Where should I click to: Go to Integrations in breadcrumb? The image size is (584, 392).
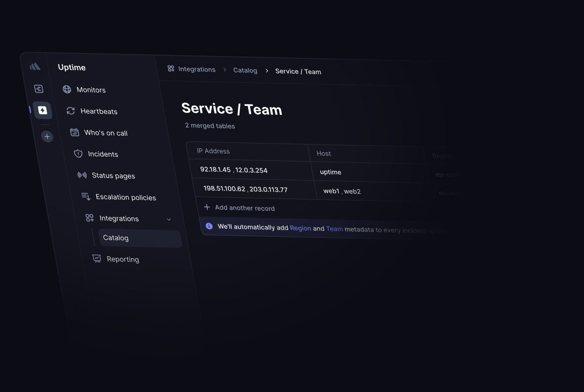point(196,70)
